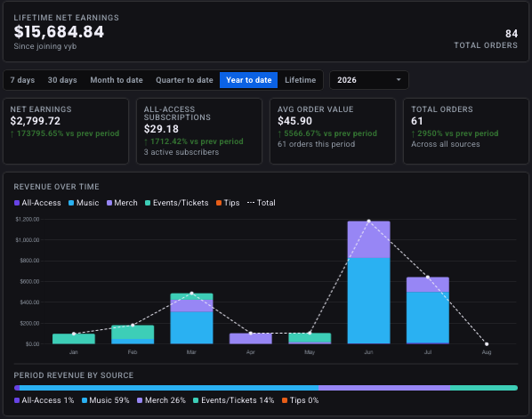The height and width of the screenshot is (419, 532).
Task: Toggle the Merch series legend icon
Action: point(109,203)
